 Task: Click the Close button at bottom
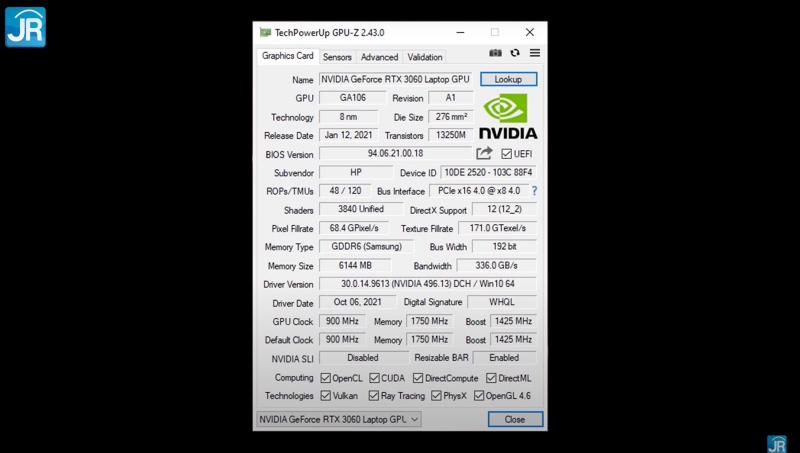coord(515,419)
